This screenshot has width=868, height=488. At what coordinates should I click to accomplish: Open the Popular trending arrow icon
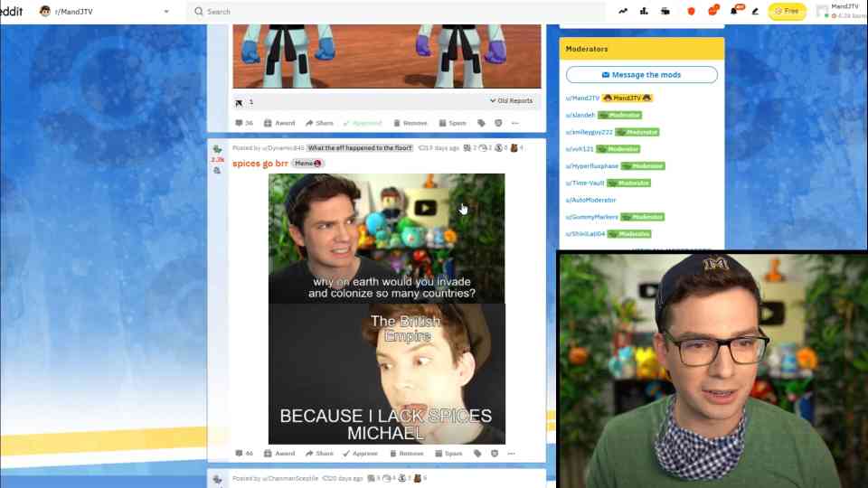click(x=623, y=12)
